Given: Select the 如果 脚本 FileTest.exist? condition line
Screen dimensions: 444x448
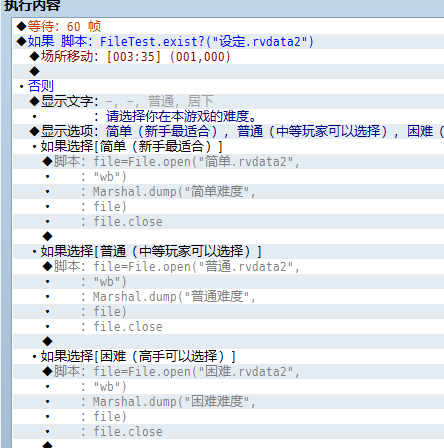Looking at the screenshot, I should click(228, 41).
